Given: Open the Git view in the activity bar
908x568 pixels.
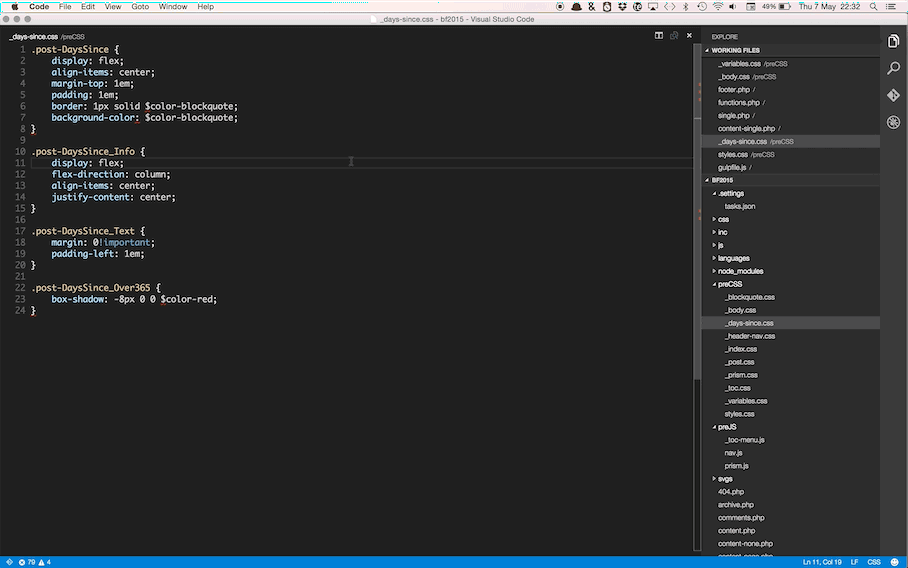Looking at the screenshot, I should click(893, 95).
